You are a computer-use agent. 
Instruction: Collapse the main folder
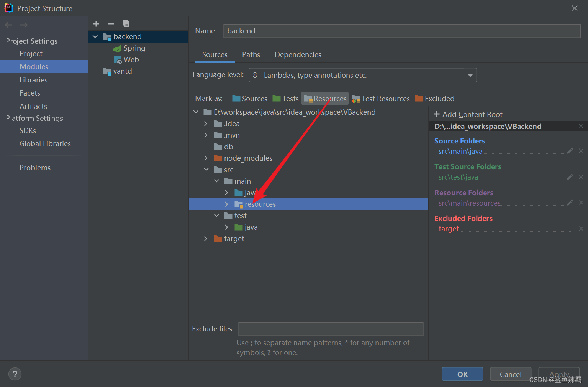point(216,181)
